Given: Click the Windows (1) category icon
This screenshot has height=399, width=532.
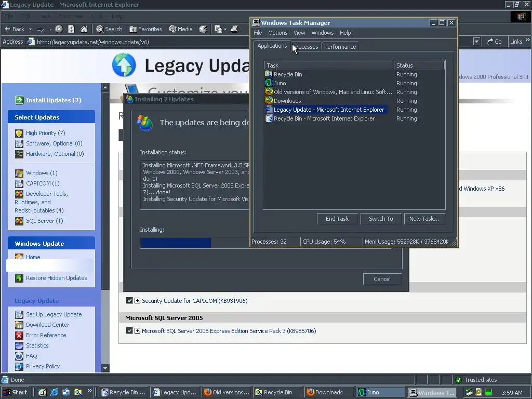Looking at the screenshot, I should 19,173.
